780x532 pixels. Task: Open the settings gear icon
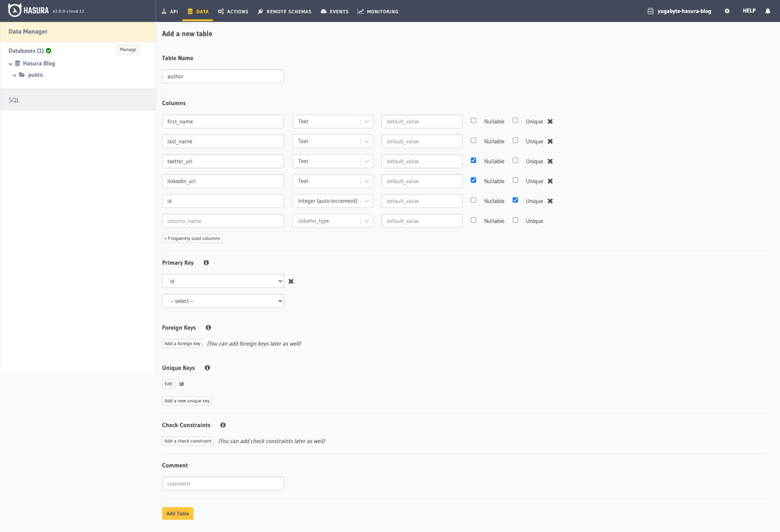(727, 11)
